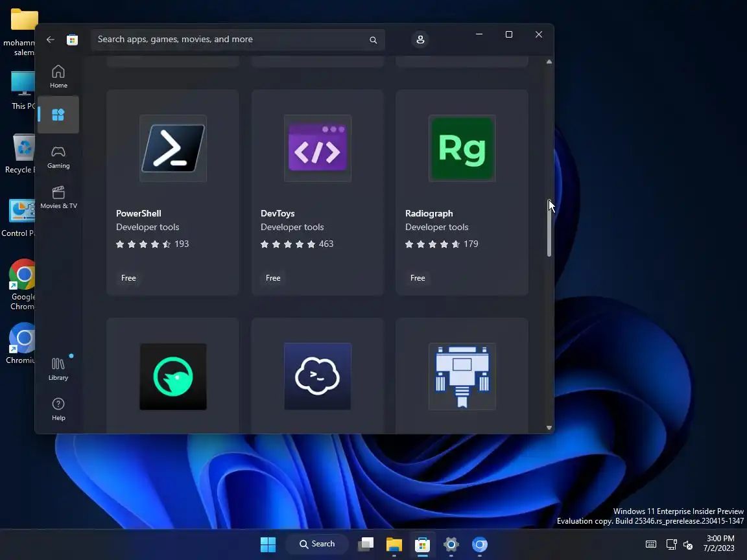Viewport: 747px width, 560px height.
Task: Click the search box in Store
Action: 237,40
